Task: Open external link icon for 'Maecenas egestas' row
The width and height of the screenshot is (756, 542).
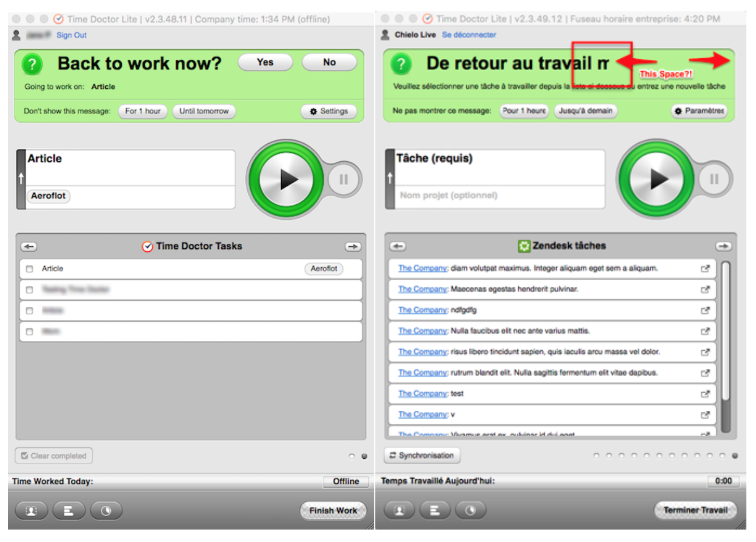Action: (x=705, y=289)
